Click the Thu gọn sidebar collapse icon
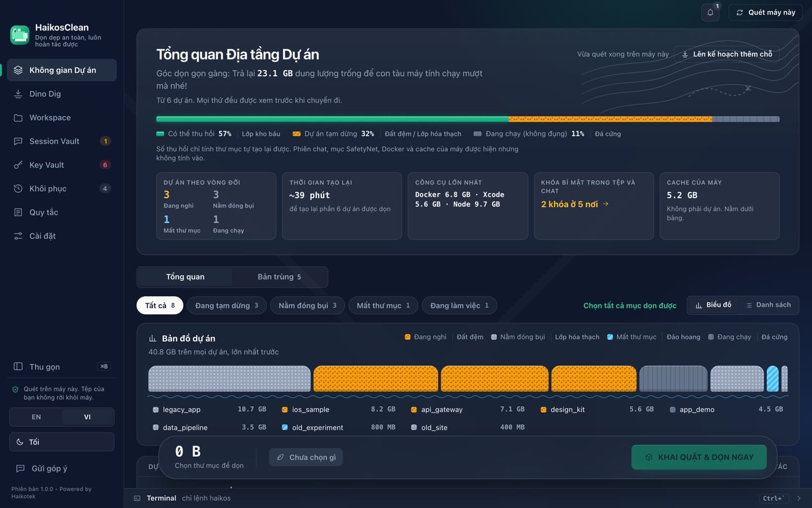The width and height of the screenshot is (812, 508). pyautogui.click(x=18, y=366)
